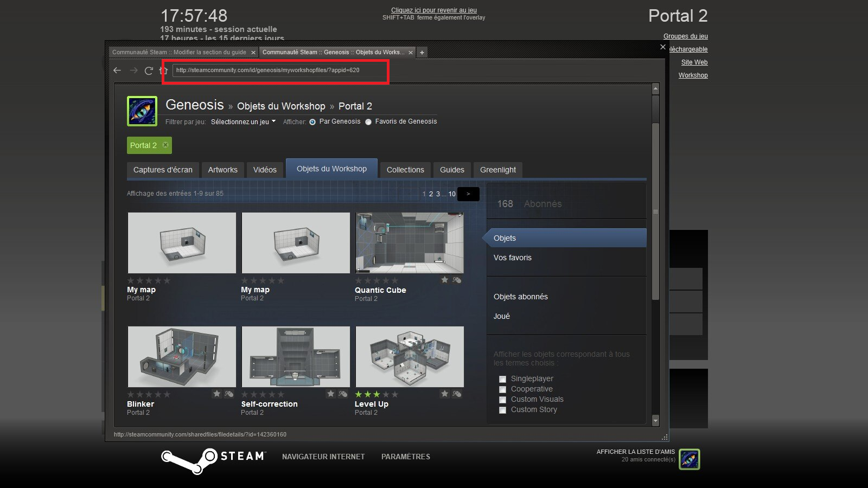868x488 pixels.
Task: Open the Workshop link for Portal 2
Action: [x=693, y=75]
